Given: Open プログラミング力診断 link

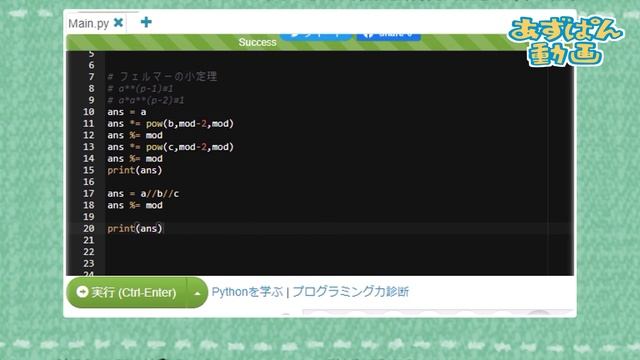Looking at the screenshot, I should pyautogui.click(x=351, y=292).
